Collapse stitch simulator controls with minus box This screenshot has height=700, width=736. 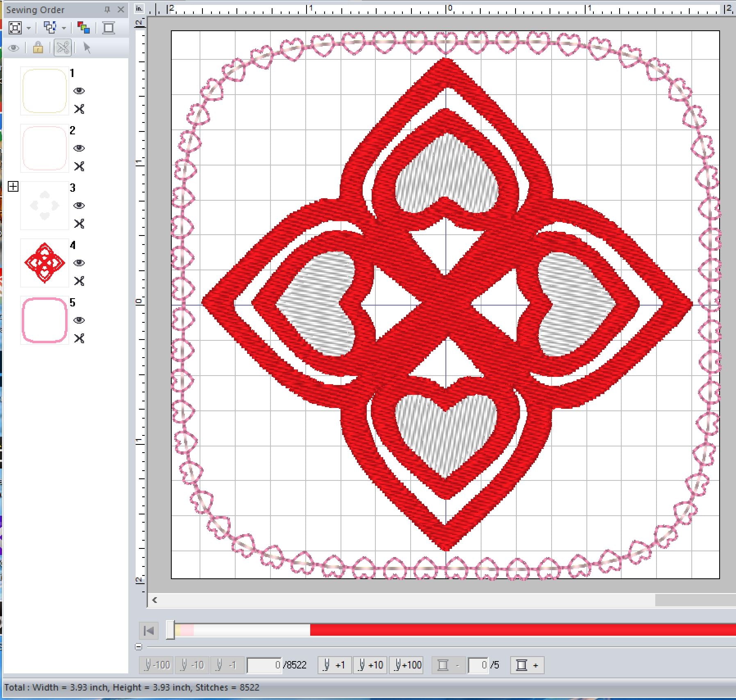coord(139,647)
